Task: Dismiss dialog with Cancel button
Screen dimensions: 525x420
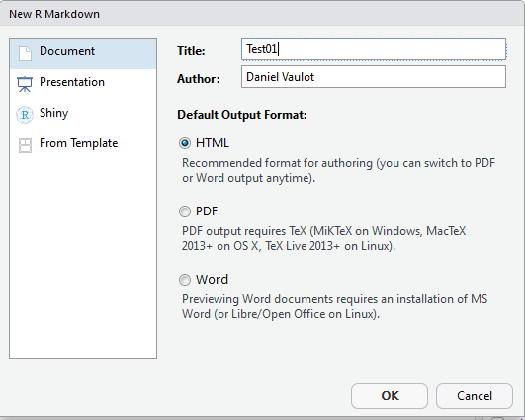Action: [475, 396]
